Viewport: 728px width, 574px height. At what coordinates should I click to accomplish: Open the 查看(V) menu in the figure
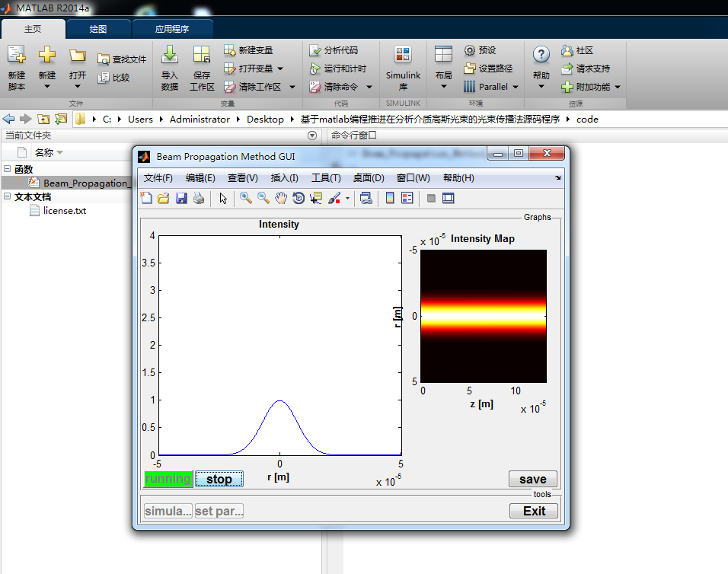[x=242, y=178]
